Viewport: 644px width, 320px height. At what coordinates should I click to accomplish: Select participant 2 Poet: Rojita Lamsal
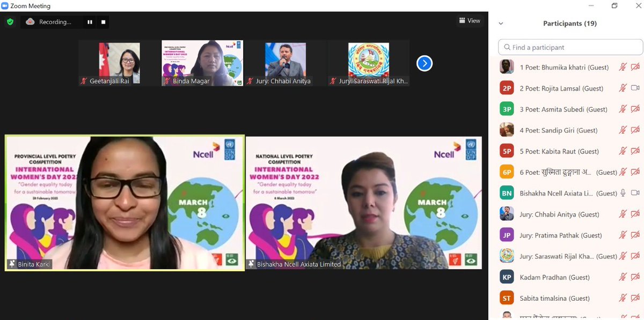[x=561, y=88]
